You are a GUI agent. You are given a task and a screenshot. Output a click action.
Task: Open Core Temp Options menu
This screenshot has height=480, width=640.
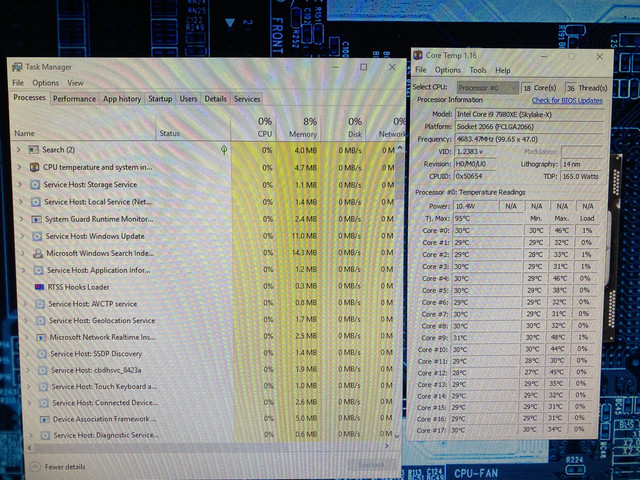[448, 70]
